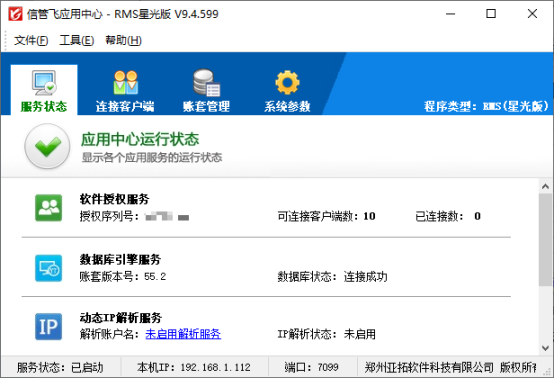The height and width of the screenshot is (378, 554).
Task: Open the 服务状态 monitor icon tab
Action: pos(44,83)
